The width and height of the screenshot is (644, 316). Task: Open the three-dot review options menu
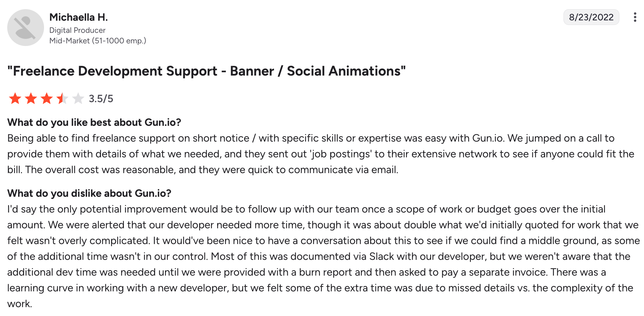coord(635,17)
